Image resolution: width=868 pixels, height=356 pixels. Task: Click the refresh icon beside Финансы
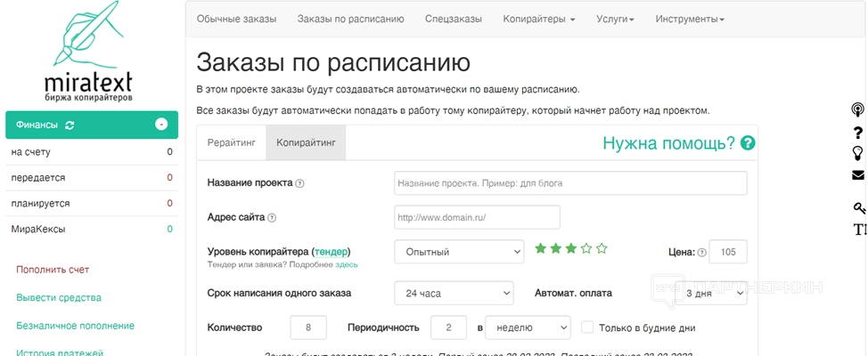tap(70, 125)
